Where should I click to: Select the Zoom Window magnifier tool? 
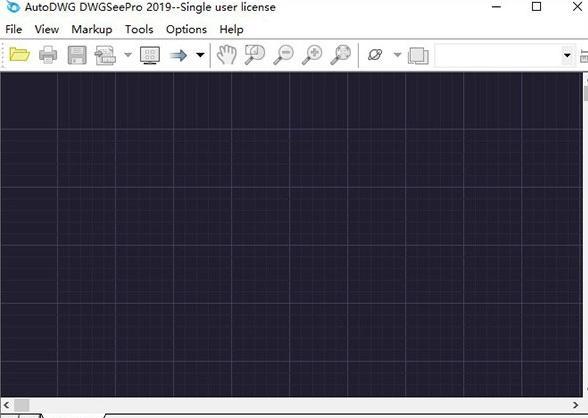point(255,55)
